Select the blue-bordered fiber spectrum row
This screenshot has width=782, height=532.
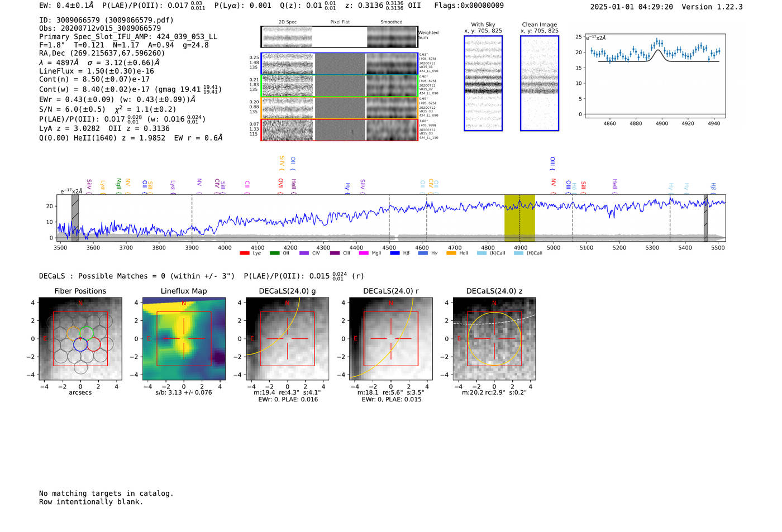point(339,64)
